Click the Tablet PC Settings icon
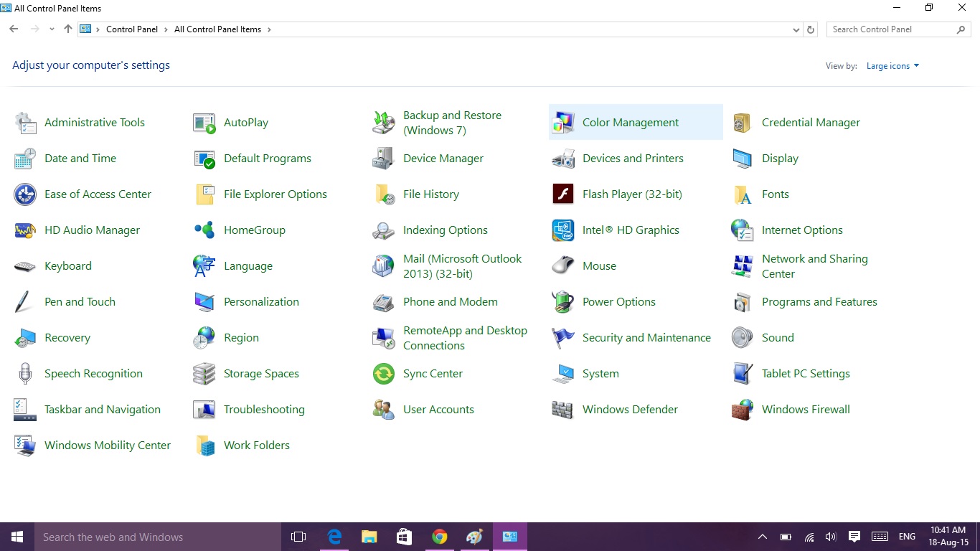The width and height of the screenshot is (980, 551). coord(743,374)
